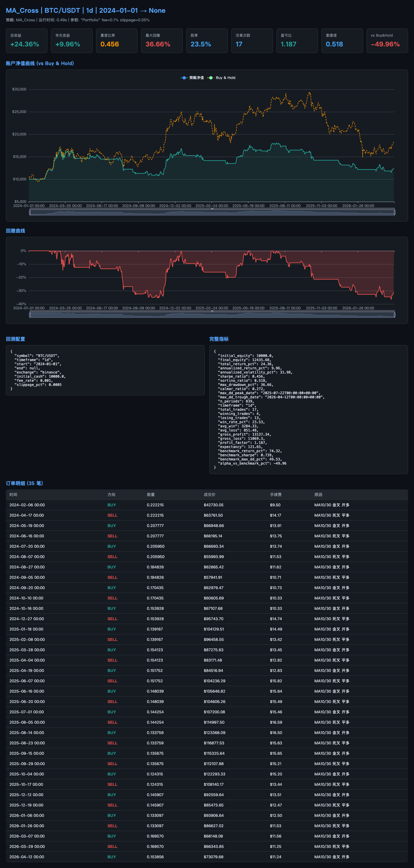Click the 索提诺 0.518 card
The height and width of the screenshot is (868, 414).
tap(342, 41)
